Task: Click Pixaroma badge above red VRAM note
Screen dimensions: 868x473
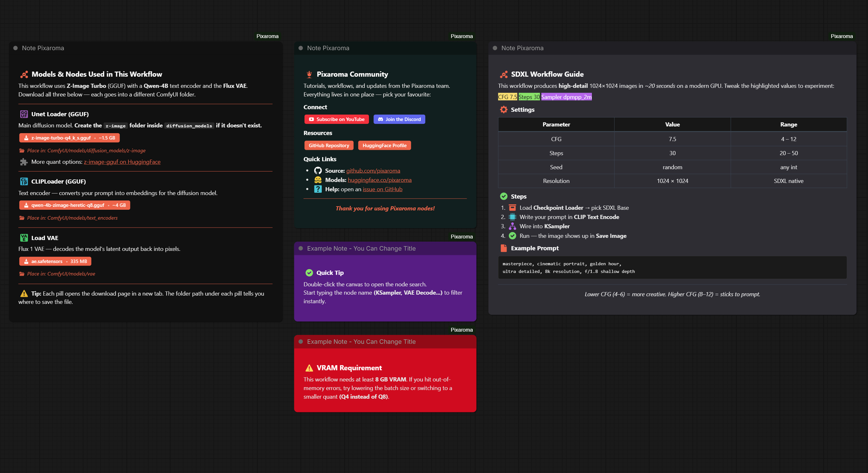Action: [x=462, y=330]
